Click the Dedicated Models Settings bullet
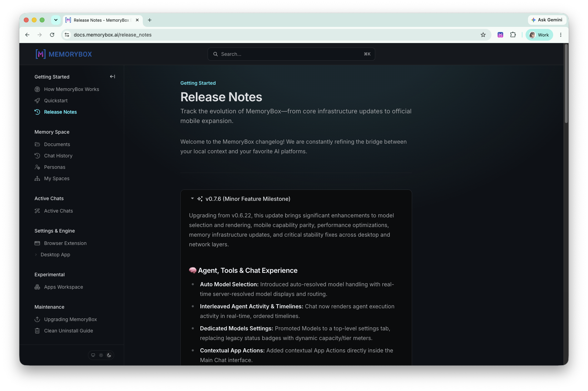This screenshot has height=391, width=588. click(x=295, y=333)
